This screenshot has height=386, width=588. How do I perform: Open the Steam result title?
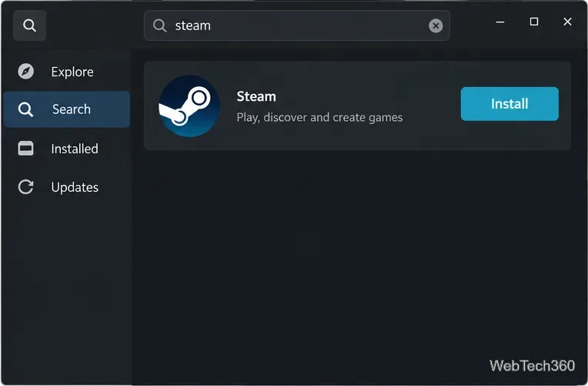(256, 96)
